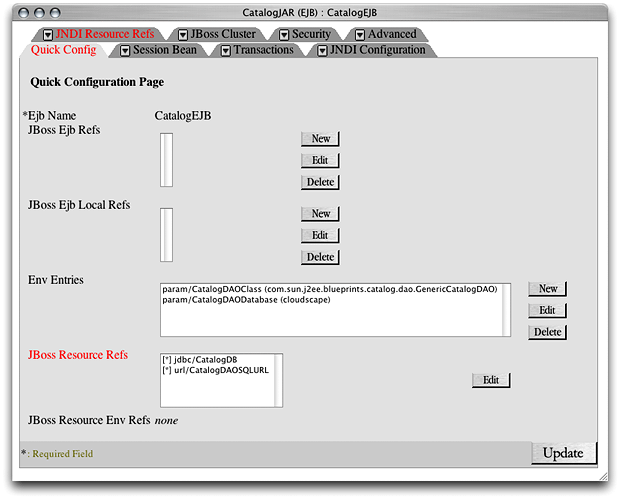Switch to the JNDI Configuration tab
This screenshot has height=501, width=621.
coord(377,50)
